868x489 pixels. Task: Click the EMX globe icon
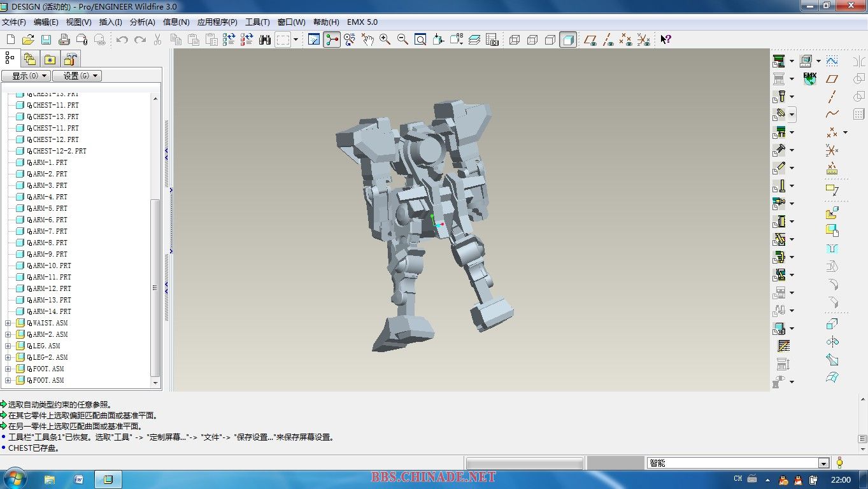point(809,79)
